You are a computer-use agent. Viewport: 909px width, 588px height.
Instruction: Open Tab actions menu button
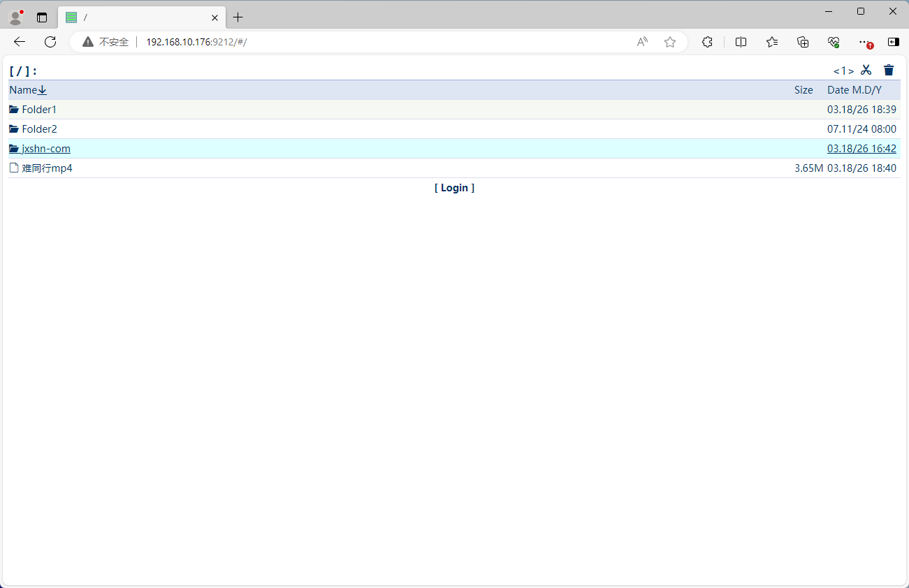(x=42, y=17)
